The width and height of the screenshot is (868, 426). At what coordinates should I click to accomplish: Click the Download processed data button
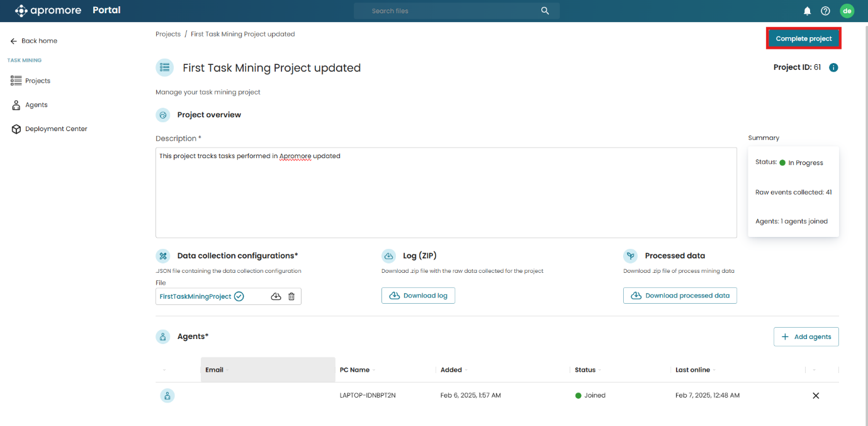pos(680,296)
